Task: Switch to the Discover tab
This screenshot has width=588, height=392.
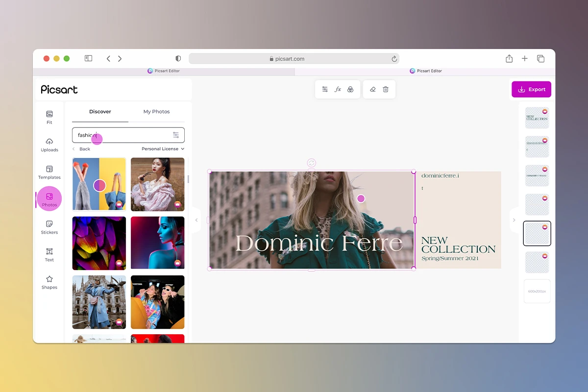Action: pyautogui.click(x=99, y=111)
